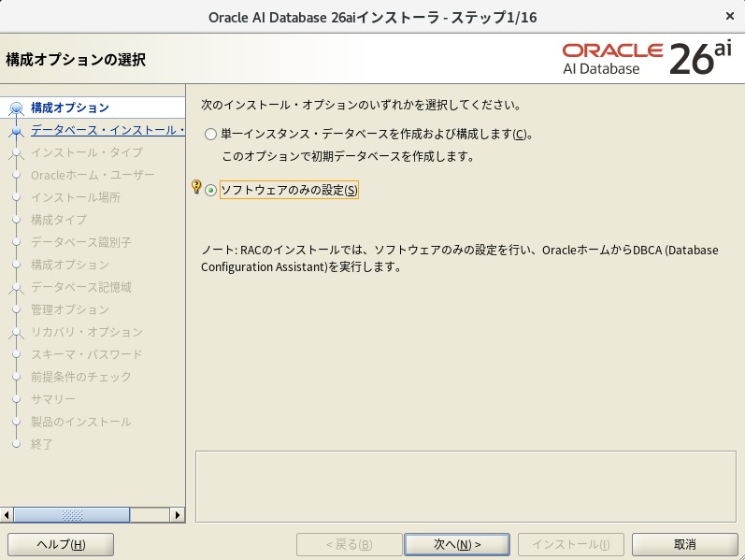
Task: Click the 構成オプション step circle icon
Action: click(16, 108)
